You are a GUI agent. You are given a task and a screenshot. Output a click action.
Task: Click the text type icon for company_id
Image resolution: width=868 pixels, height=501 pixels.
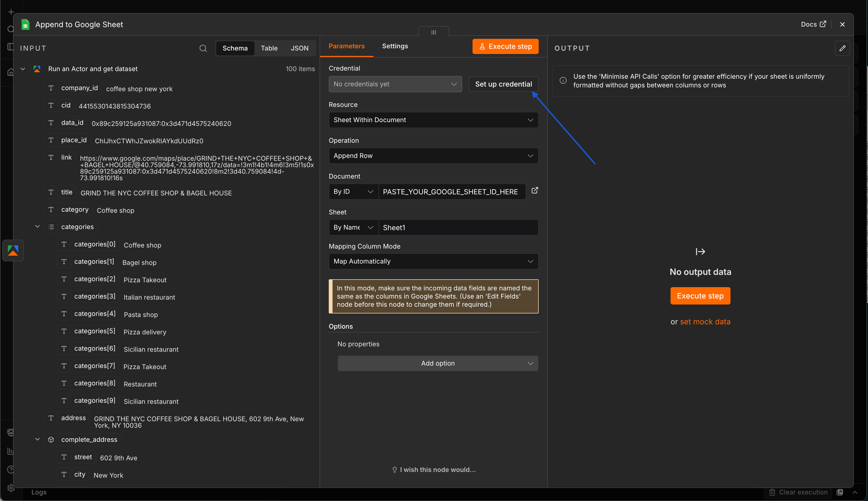[x=51, y=88]
